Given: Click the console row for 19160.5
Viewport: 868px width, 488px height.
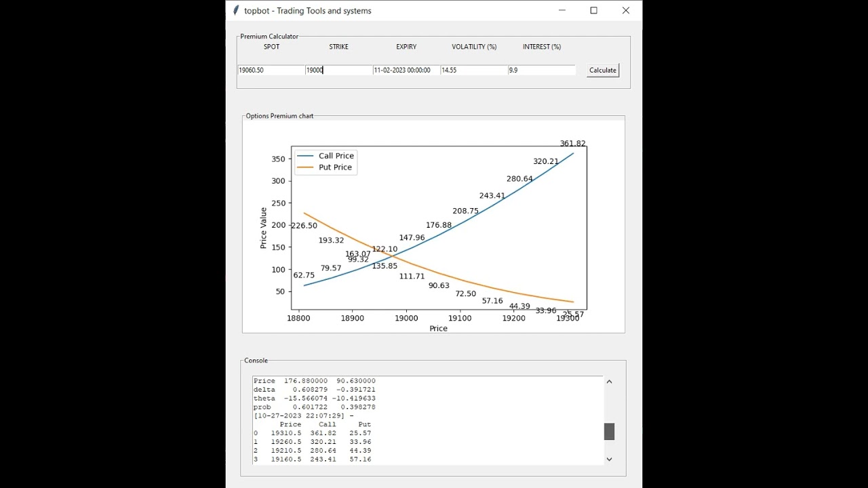Looking at the screenshot, I should pyautogui.click(x=313, y=460).
